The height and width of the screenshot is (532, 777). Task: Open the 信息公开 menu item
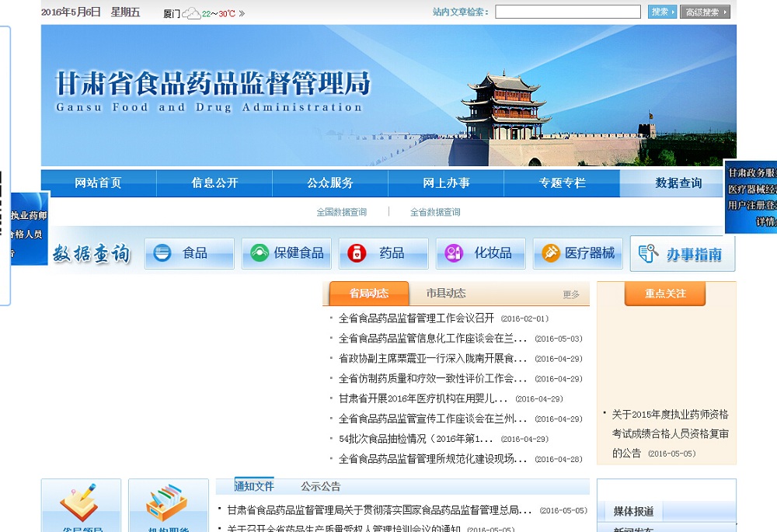(214, 183)
